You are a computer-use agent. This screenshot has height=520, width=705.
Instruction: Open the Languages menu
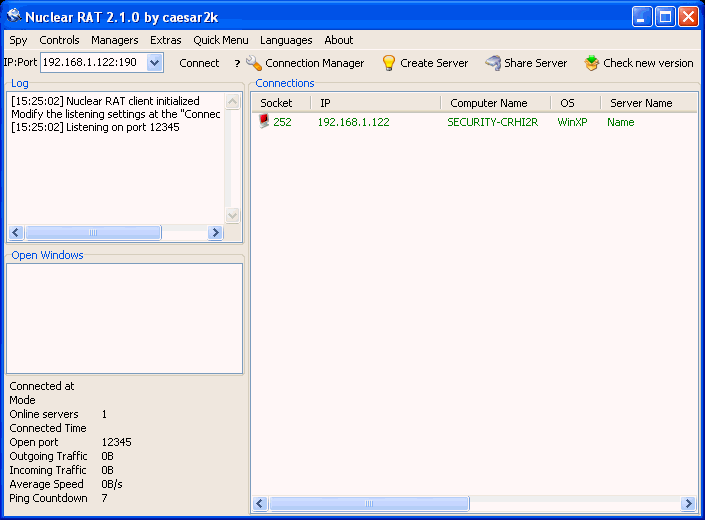[x=286, y=40]
